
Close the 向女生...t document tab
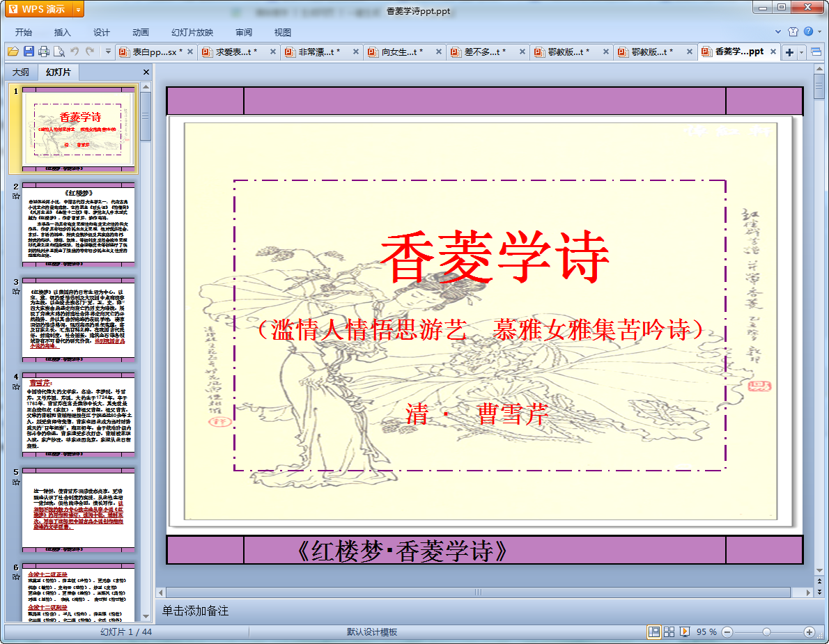pyautogui.click(x=439, y=52)
